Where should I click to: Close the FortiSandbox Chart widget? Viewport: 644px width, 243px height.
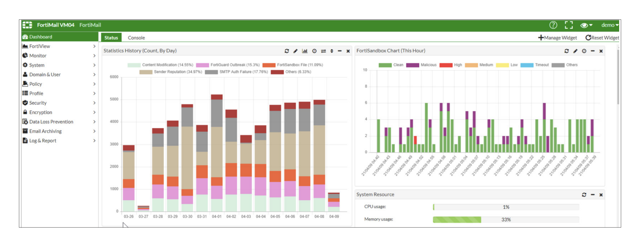[601, 51]
